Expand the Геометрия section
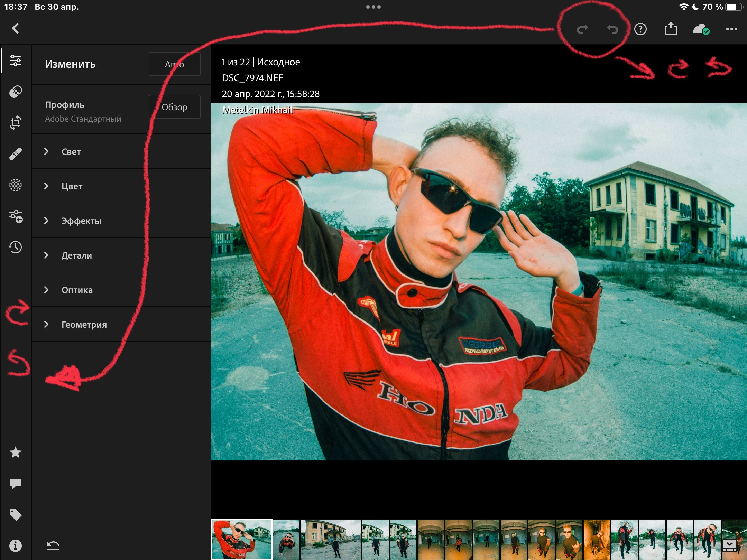Viewport: 747px width, 560px height. [84, 324]
